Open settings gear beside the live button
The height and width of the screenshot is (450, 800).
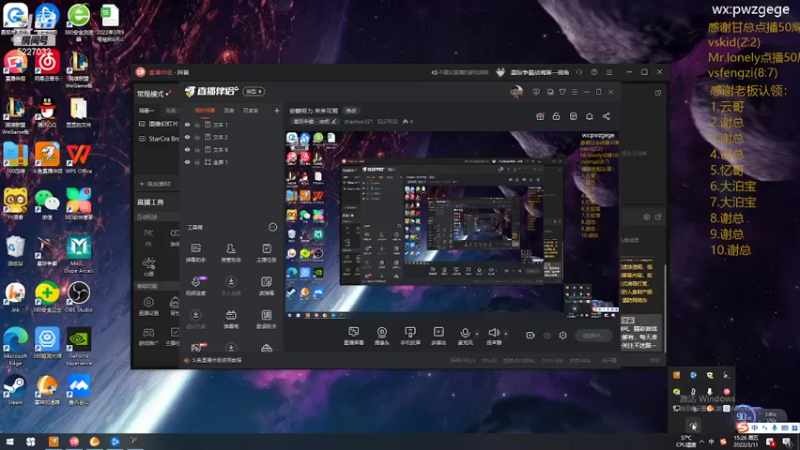tap(563, 335)
